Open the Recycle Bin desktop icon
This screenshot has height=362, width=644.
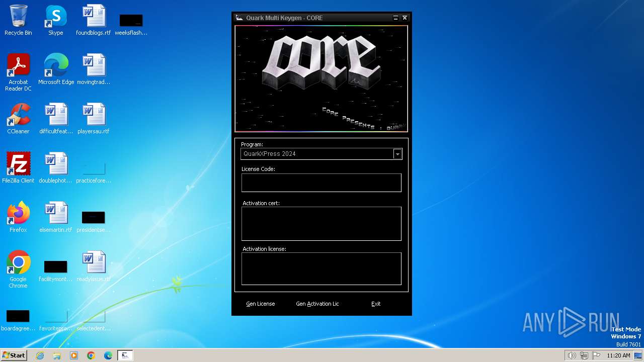click(18, 20)
